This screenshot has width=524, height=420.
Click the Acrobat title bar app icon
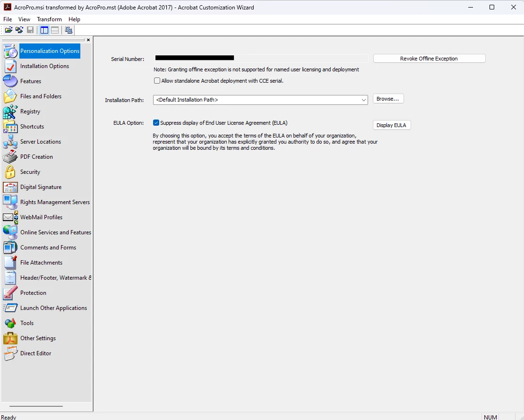(8, 7)
